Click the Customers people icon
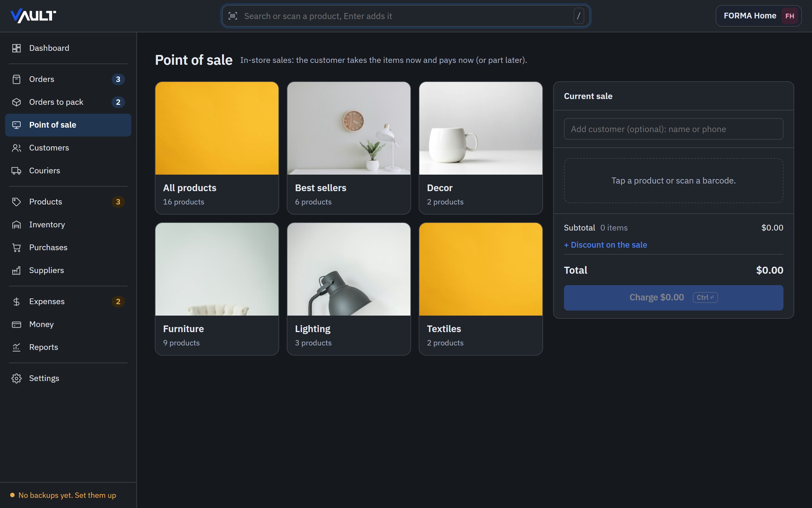The image size is (812, 508). [16, 148]
